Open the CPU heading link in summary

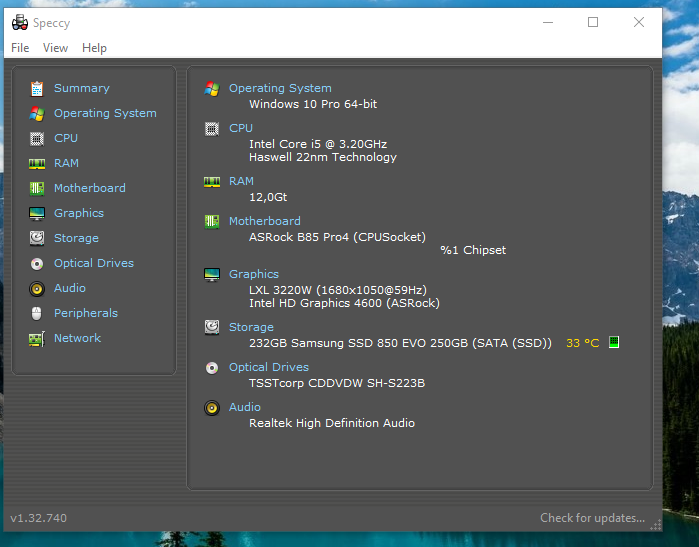[x=241, y=128]
